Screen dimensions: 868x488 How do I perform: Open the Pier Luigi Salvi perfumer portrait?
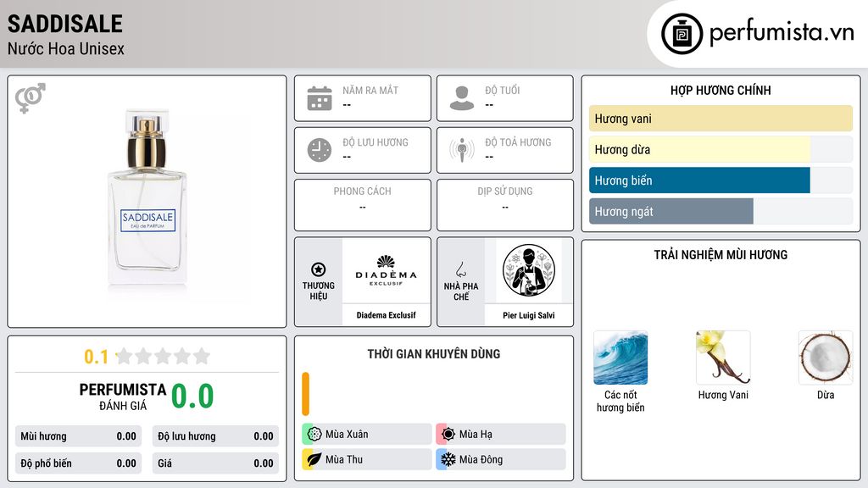(x=529, y=270)
